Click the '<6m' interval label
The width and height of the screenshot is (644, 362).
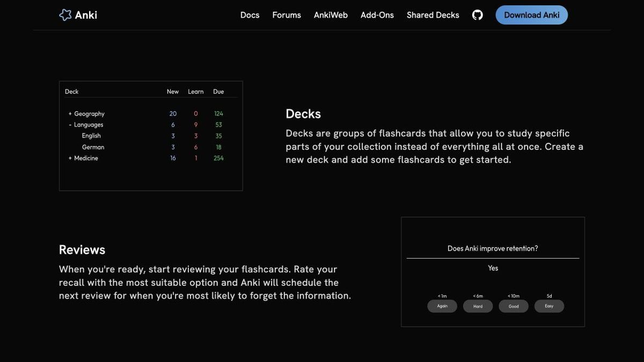click(x=478, y=296)
